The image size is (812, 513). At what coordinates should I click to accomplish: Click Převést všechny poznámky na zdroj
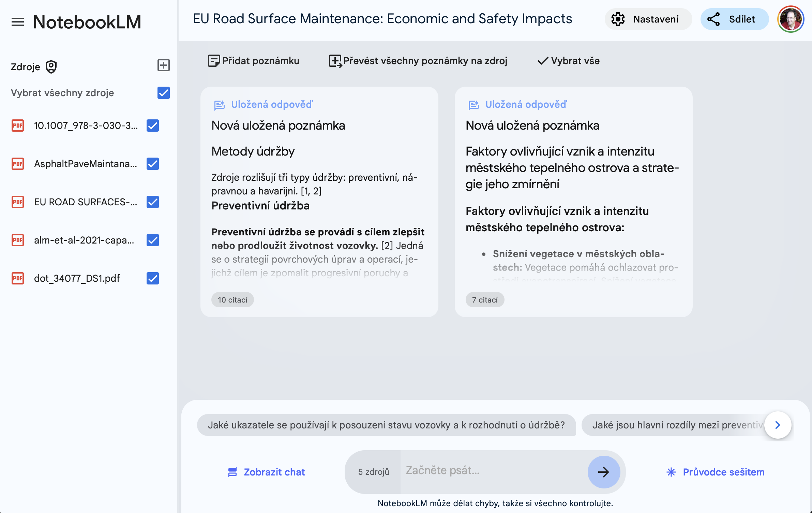pos(418,61)
